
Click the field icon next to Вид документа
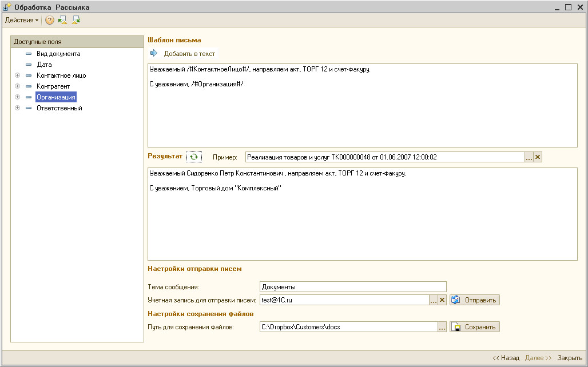(29, 54)
